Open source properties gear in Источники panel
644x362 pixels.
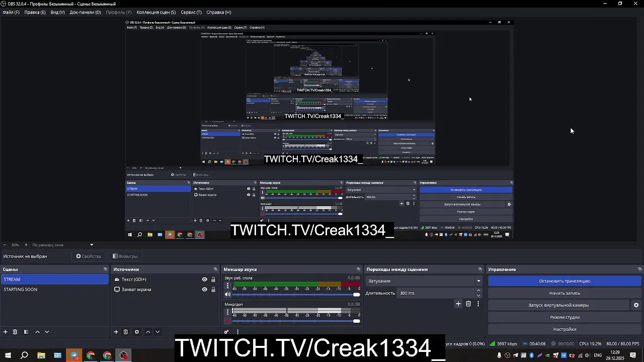point(136,332)
